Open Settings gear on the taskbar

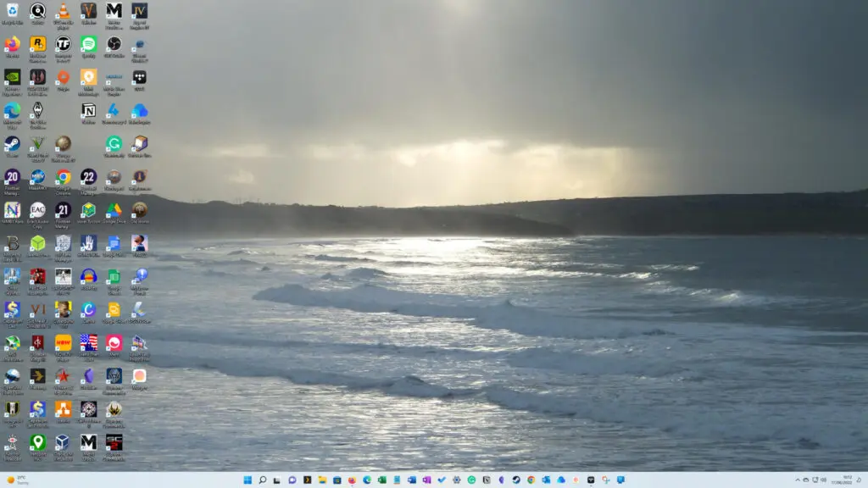[457, 480]
